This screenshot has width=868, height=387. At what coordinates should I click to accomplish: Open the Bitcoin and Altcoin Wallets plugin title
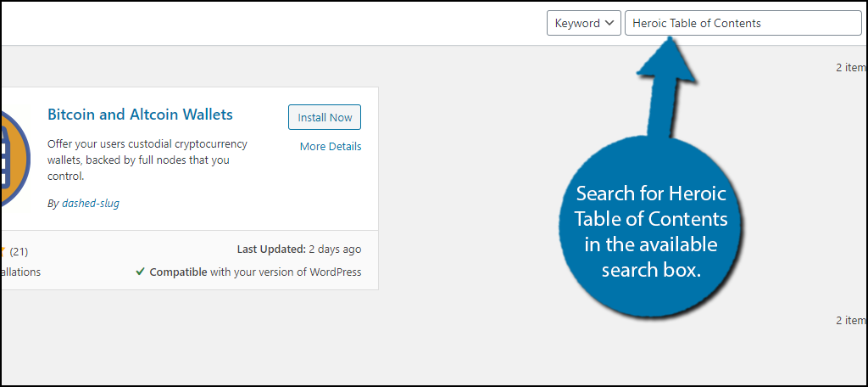coord(140,115)
